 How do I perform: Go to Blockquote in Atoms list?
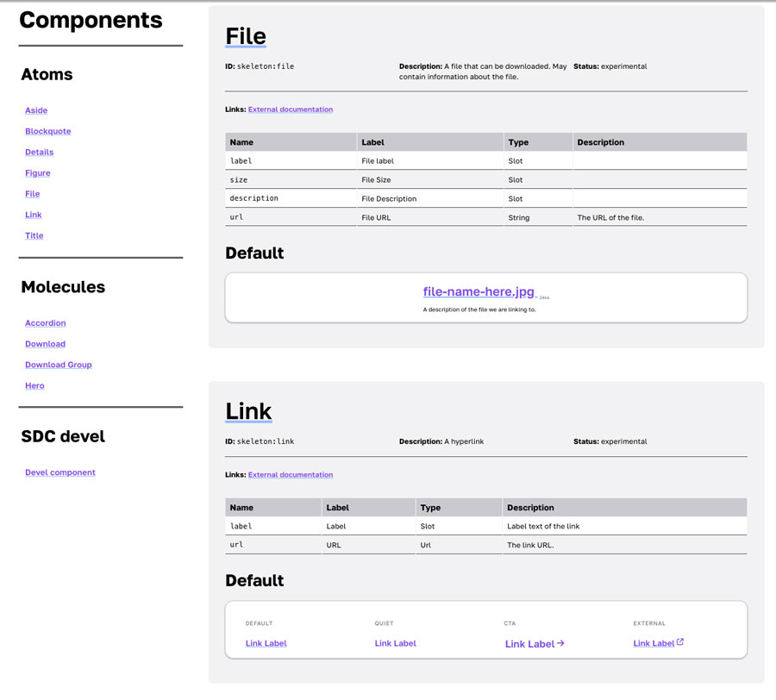[48, 131]
